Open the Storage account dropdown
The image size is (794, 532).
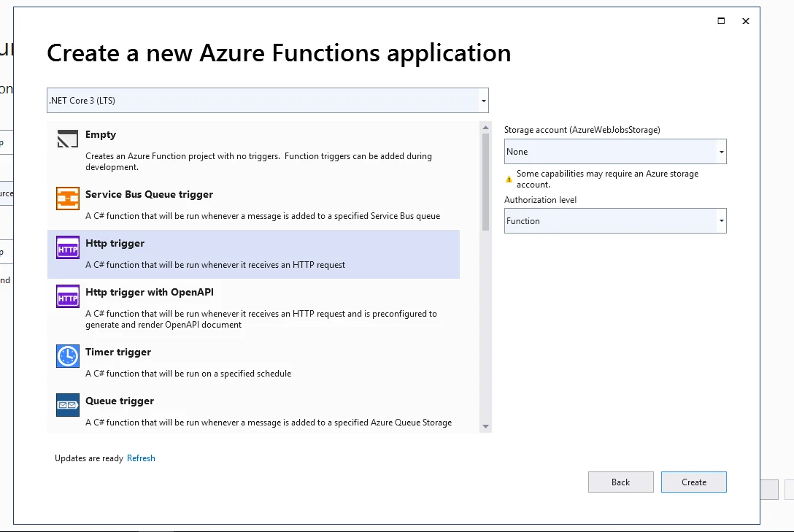tap(720, 151)
